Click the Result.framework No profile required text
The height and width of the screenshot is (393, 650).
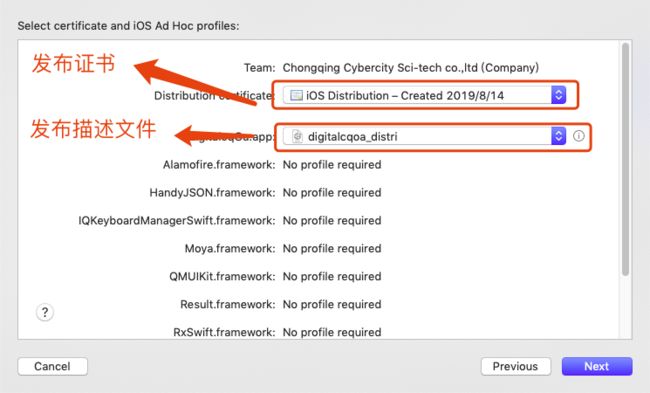pyautogui.click(x=332, y=304)
